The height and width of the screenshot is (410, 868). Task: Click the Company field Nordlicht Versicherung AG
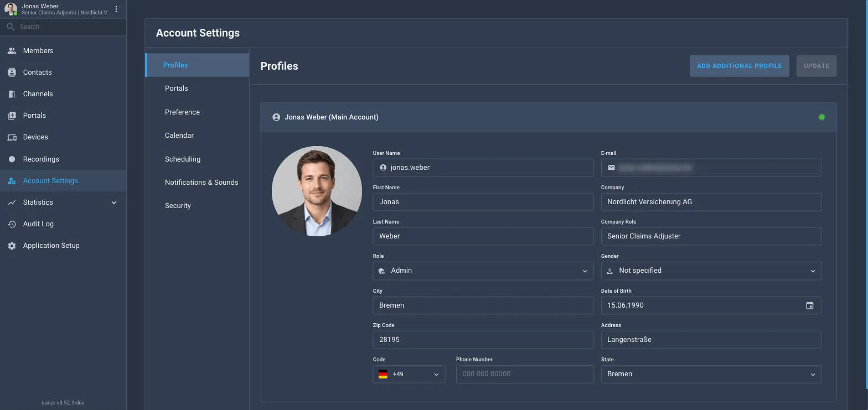point(711,202)
